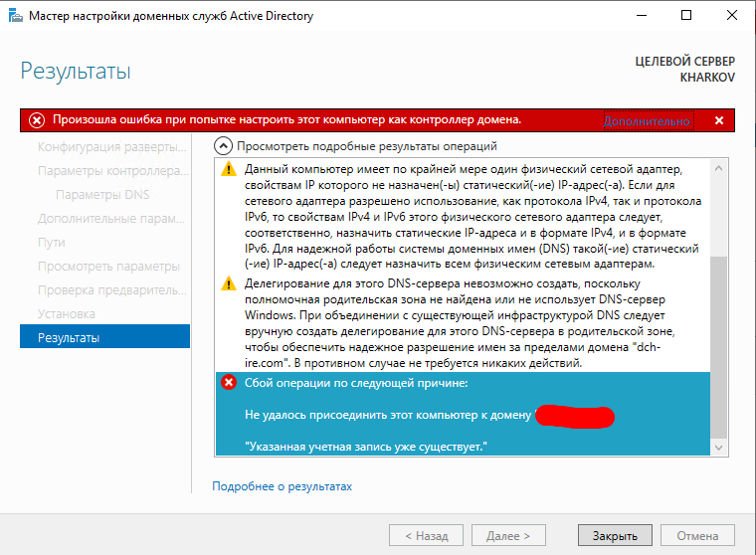Select the Дополнительные параметры sidebar step
The height and width of the screenshot is (555, 756).
click(x=111, y=219)
